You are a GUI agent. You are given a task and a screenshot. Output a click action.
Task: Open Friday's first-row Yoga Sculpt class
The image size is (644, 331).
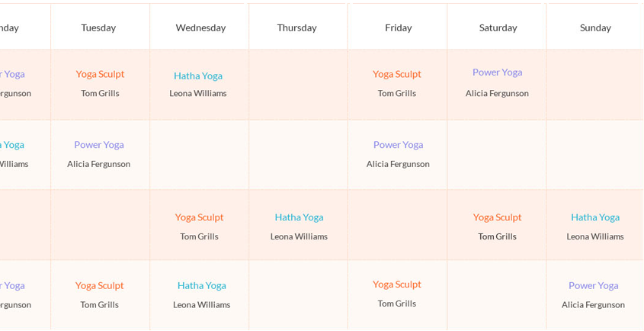click(x=396, y=74)
